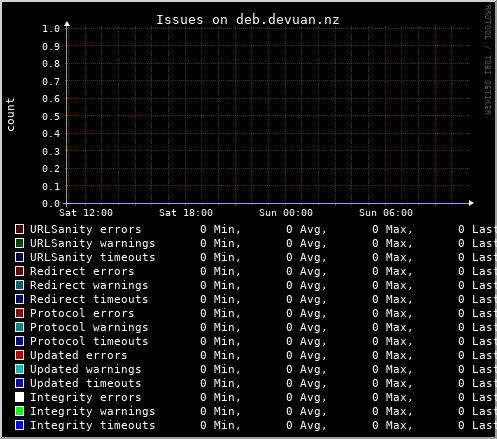Click the Integrity errors white swatch
The width and height of the screenshot is (497, 439).
click(x=19, y=397)
